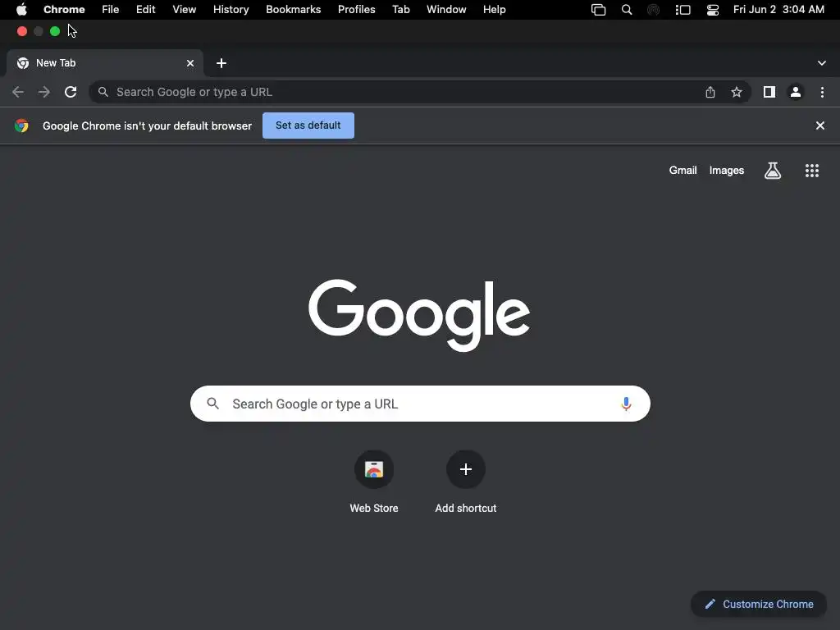
Task: Click the date and time in menu bar
Action: click(778, 10)
